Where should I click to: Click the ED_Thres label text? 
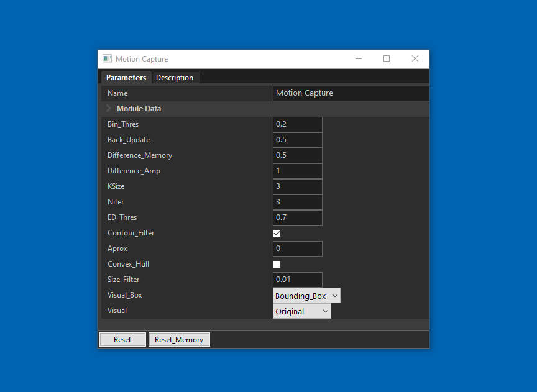tap(122, 217)
